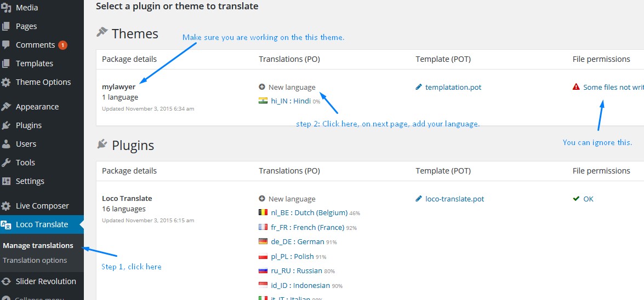The height and width of the screenshot is (300, 644).
Task: Open the loco-translate.pot template link
Action: point(454,199)
